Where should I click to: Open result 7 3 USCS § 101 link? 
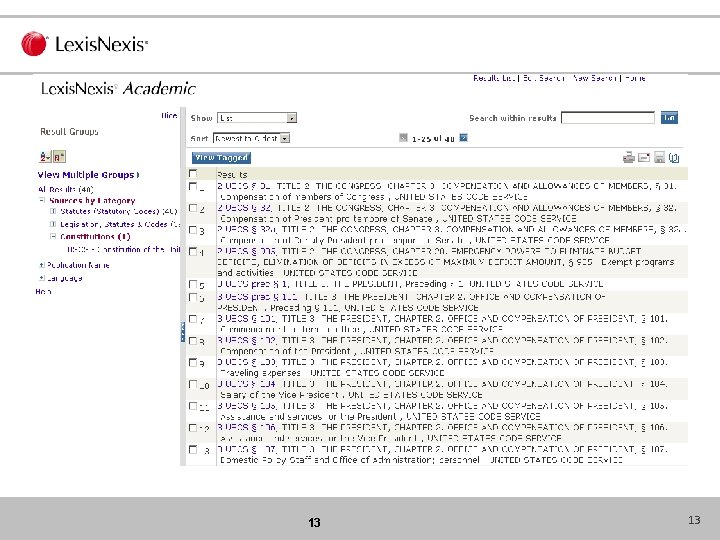[x=248, y=319]
